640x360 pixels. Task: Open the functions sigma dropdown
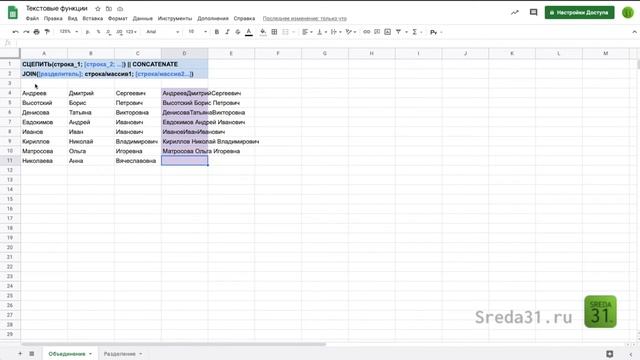pyautogui.click(x=416, y=32)
